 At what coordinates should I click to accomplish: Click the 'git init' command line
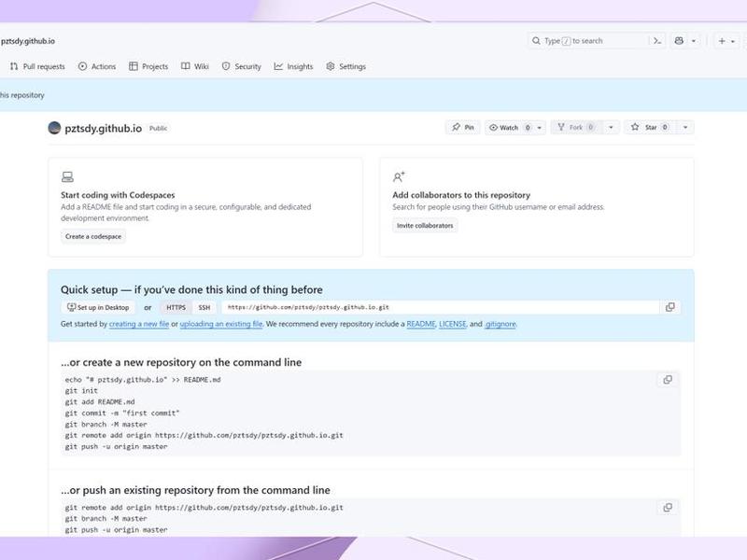[x=81, y=391]
